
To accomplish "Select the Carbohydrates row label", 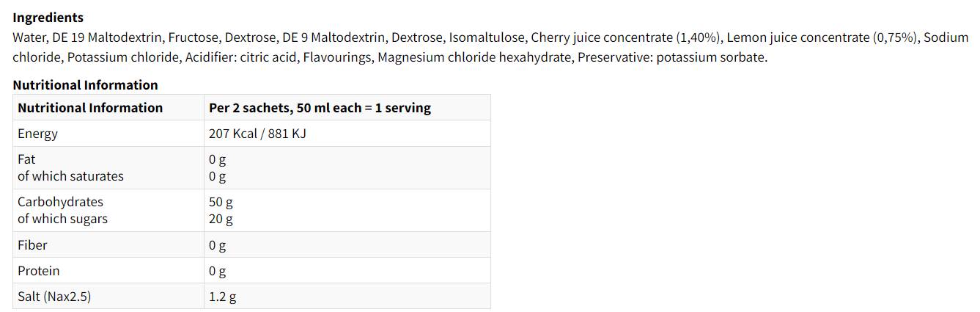I will coord(60,202).
